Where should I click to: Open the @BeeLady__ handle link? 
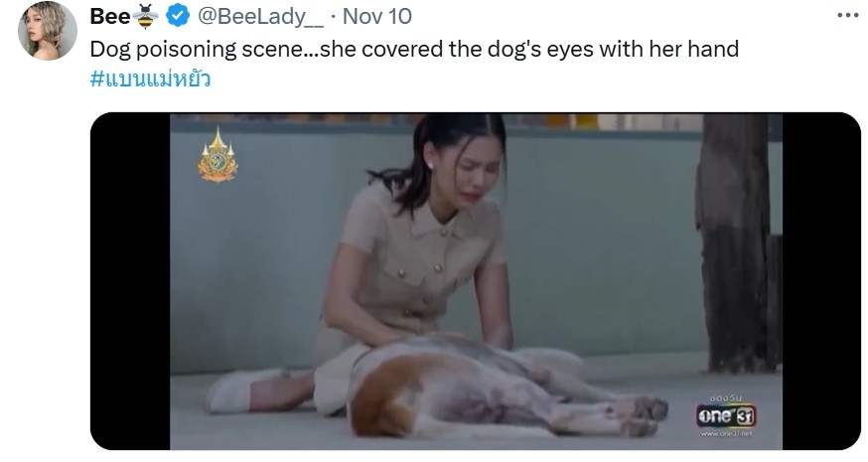tap(261, 16)
